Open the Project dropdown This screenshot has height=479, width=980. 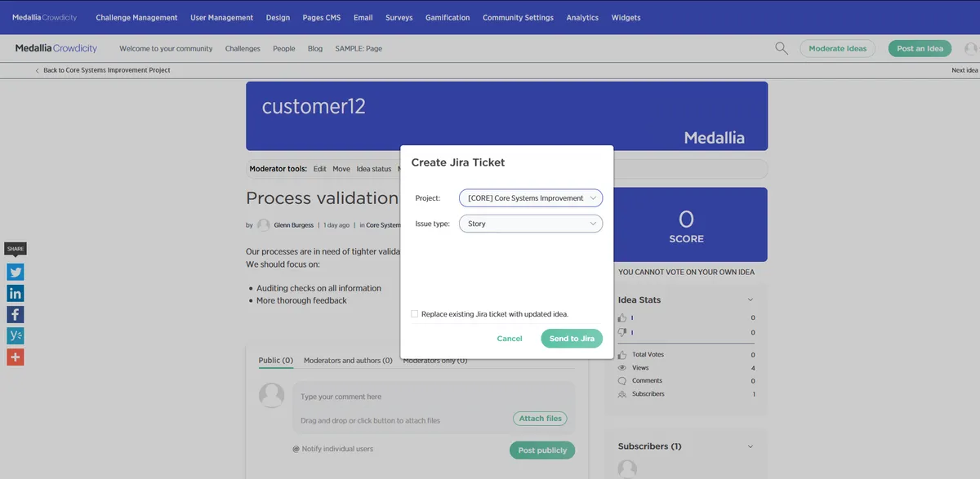531,197
